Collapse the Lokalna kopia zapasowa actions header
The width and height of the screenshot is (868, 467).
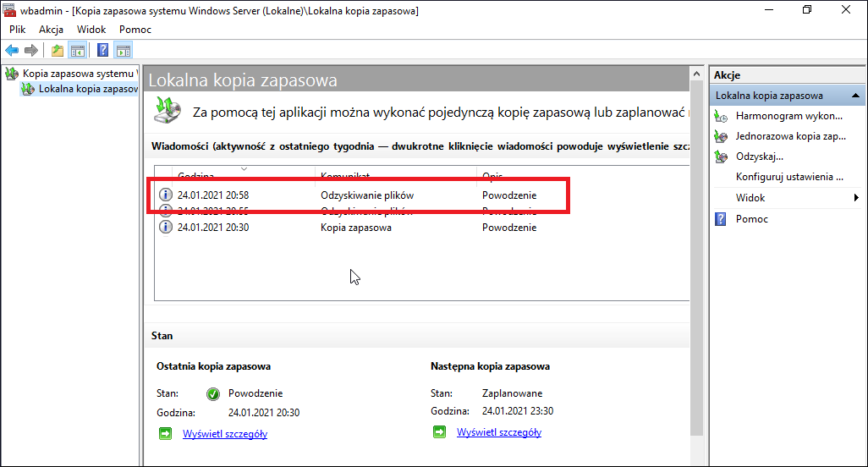click(x=855, y=96)
